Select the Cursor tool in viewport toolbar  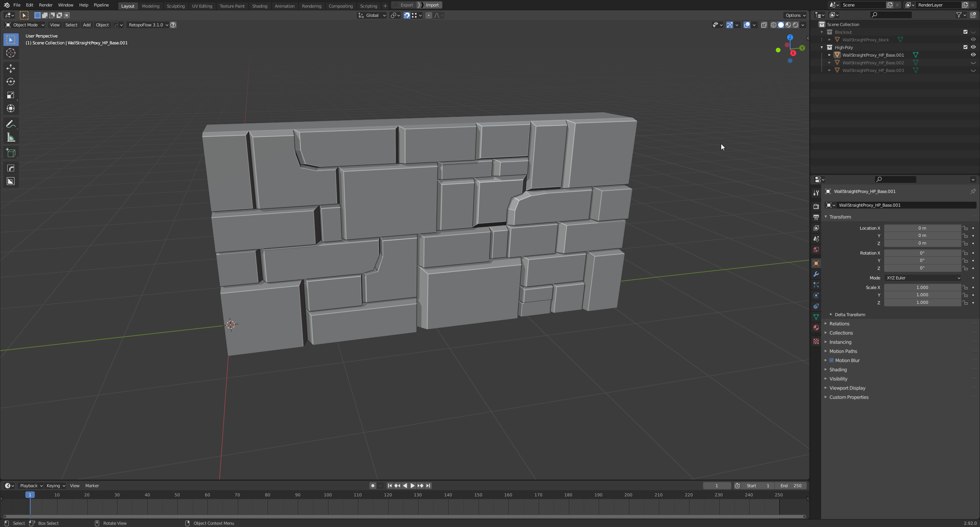coord(11,53)
